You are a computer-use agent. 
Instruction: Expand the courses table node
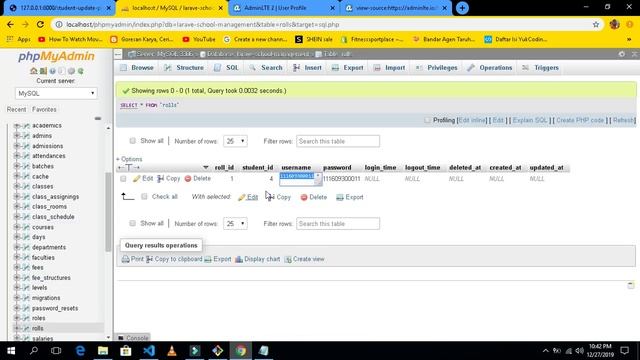click(x=17, y=227)
